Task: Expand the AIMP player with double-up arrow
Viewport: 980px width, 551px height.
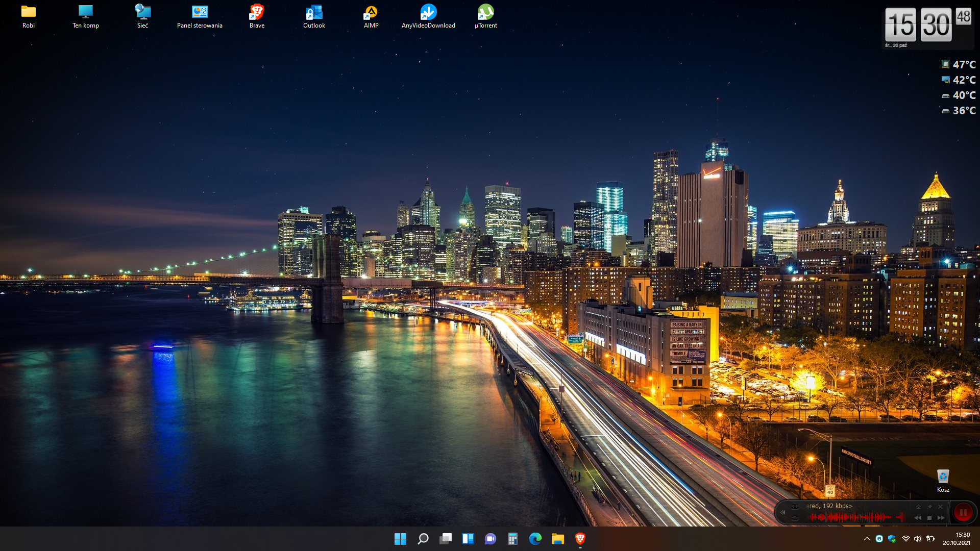Action: [918, 507]
